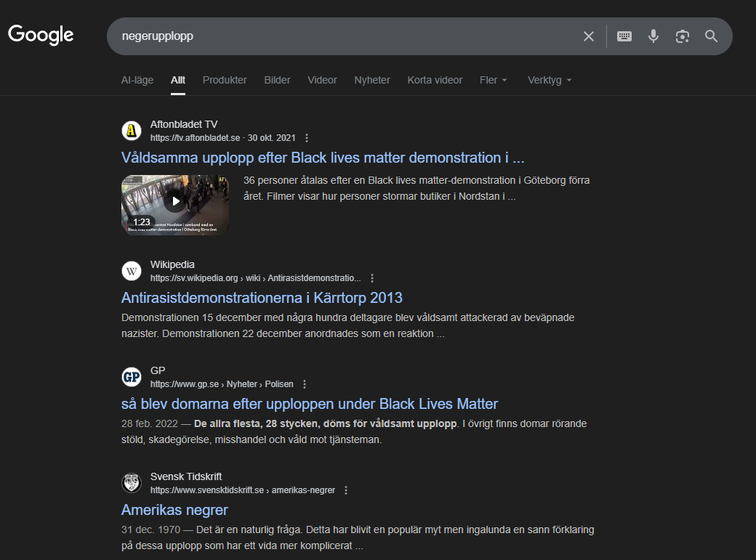
Task: Expand the Fler dropdown
Action: 494,80
